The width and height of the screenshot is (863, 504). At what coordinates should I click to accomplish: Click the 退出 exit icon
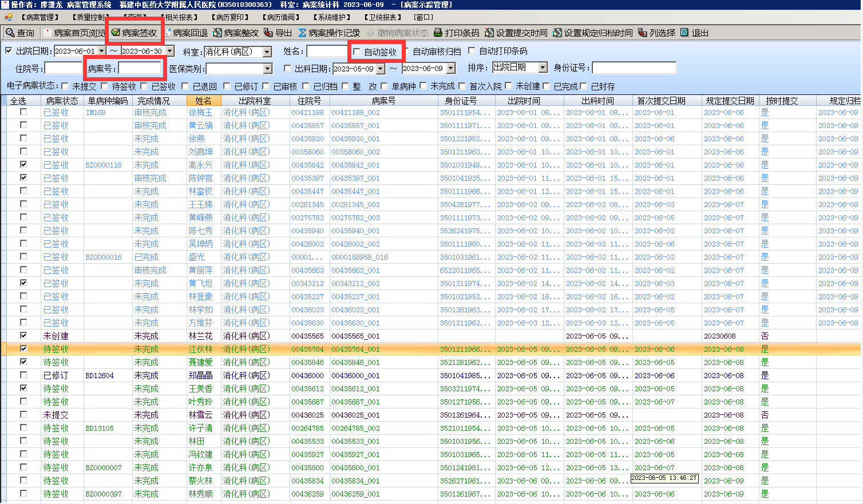pos(684,33)
